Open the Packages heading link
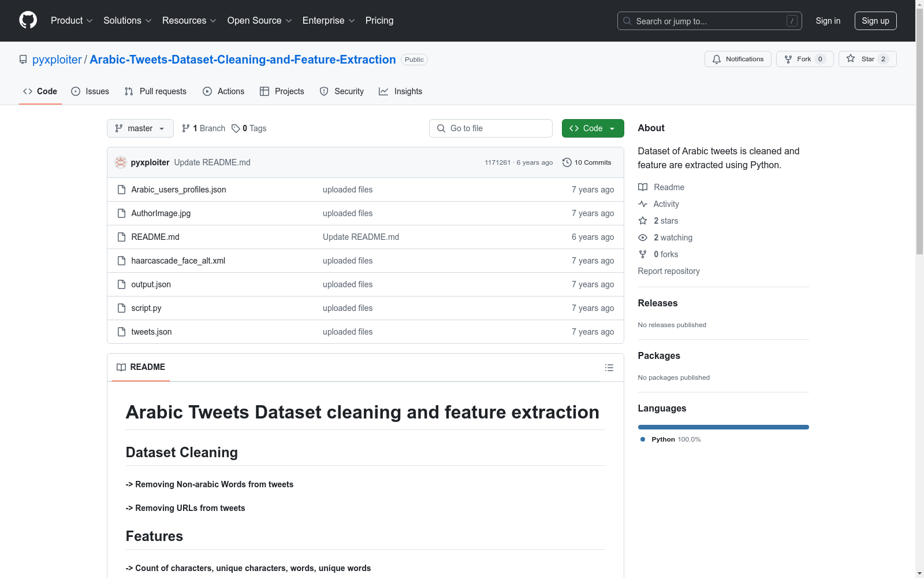 click(x=659, y=355)
